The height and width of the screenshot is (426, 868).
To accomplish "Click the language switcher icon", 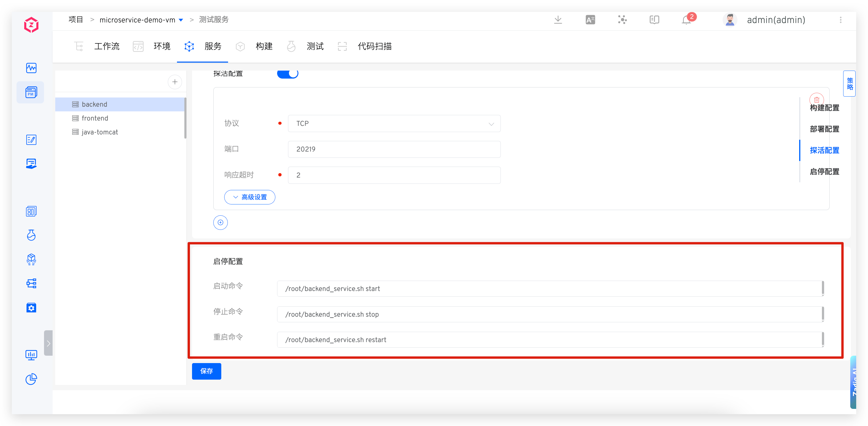I will tap(590, 20).
